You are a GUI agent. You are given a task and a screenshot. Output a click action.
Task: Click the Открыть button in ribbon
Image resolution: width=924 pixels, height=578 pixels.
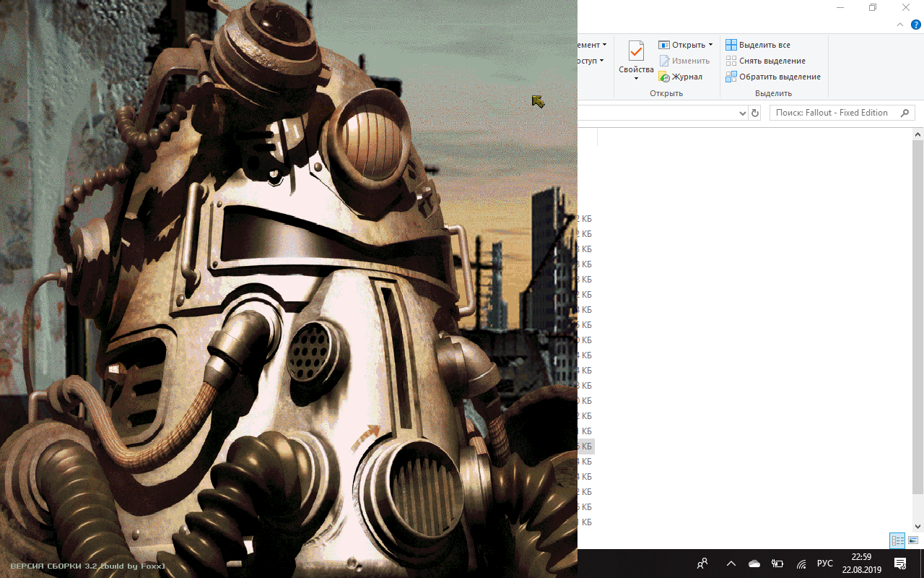pyautogui.click(x=681, y=45)
